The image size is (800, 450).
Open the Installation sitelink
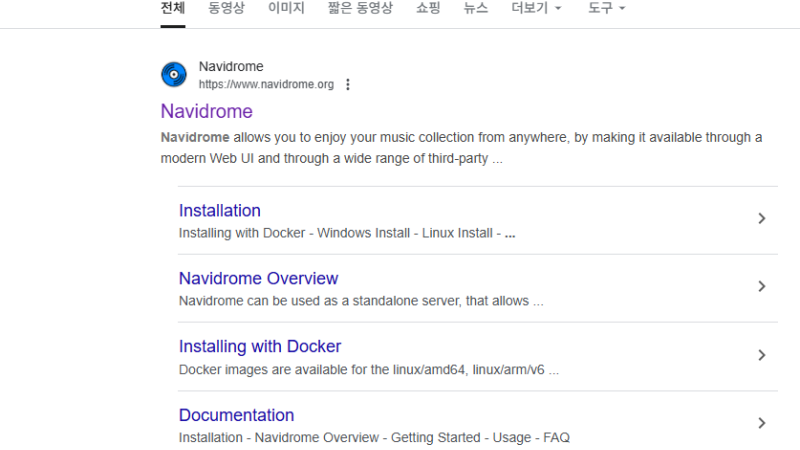[220, 211]
